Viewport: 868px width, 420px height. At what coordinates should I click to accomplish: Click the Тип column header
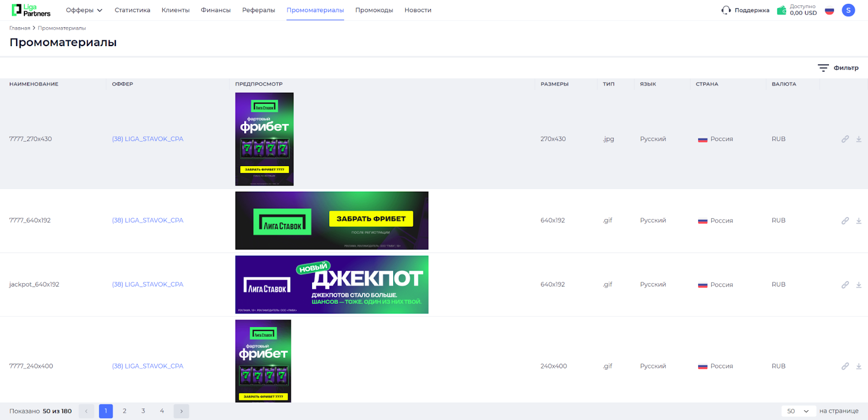609,84
